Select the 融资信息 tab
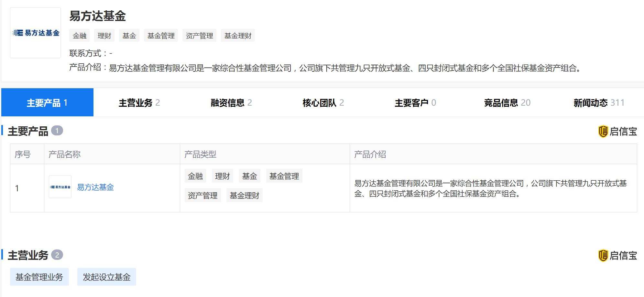The height and width of the screenshot is (297, 644). 231,102
